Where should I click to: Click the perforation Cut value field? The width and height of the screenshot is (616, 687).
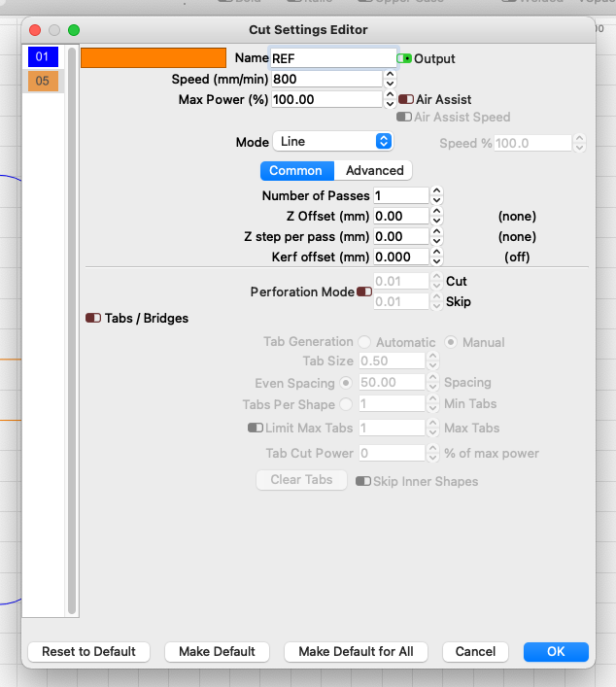[x=401, y=281]
